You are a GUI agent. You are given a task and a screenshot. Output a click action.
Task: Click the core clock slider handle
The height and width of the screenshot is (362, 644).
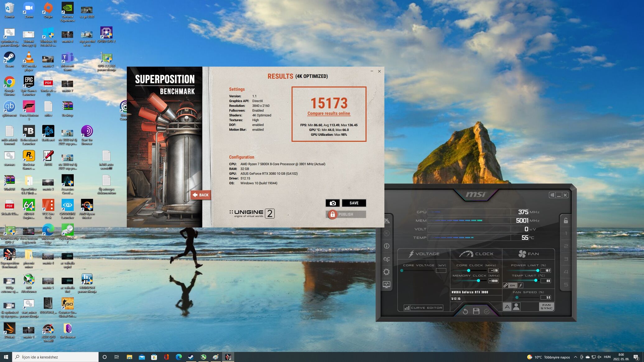click(469, 270)
